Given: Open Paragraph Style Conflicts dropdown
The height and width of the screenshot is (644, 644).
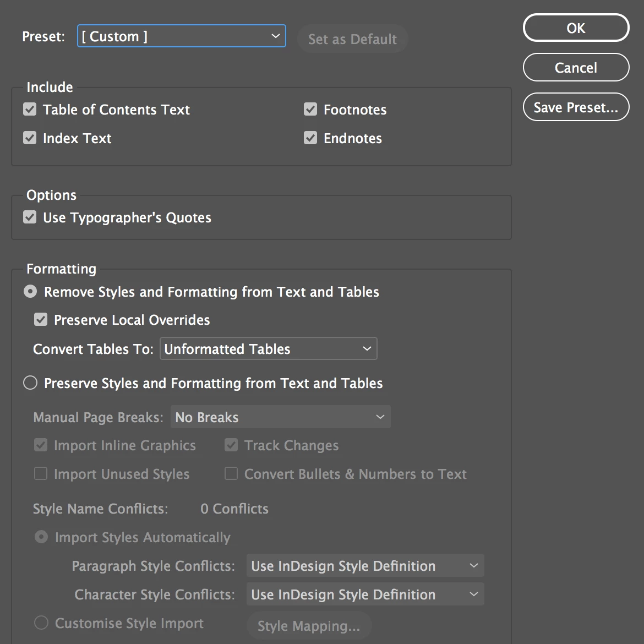Looking at the screenshot, I should pyautogui.click(x=365, y=566).
